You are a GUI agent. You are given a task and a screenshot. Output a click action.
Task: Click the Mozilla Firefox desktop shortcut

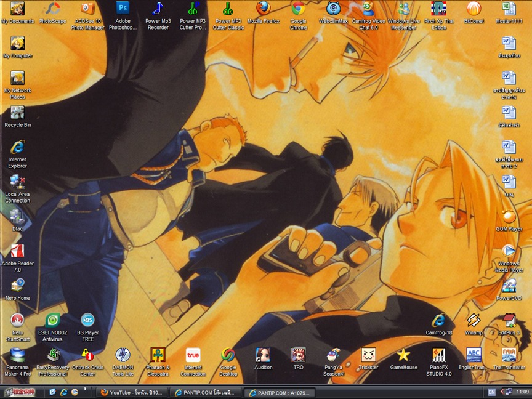coord(264,13)
